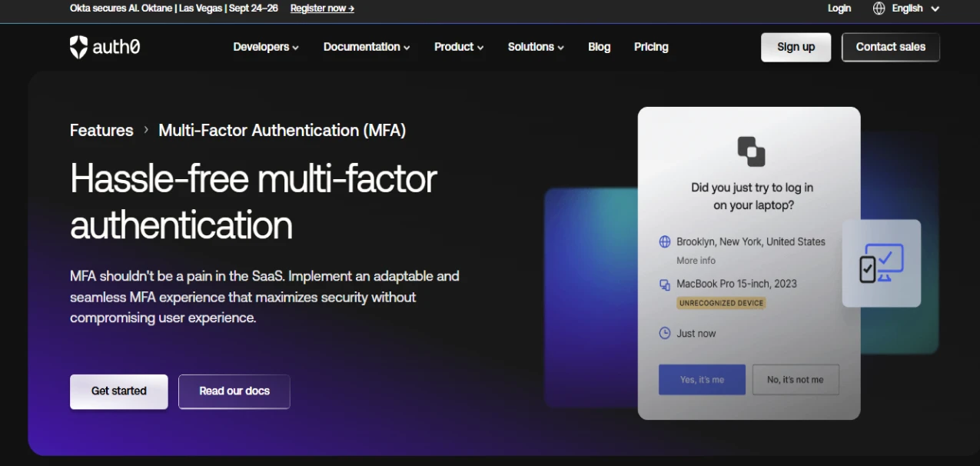980x466 pixels.
Task: Click No, it's not me button
Action: pyautogui.click(x=796, y=380)
